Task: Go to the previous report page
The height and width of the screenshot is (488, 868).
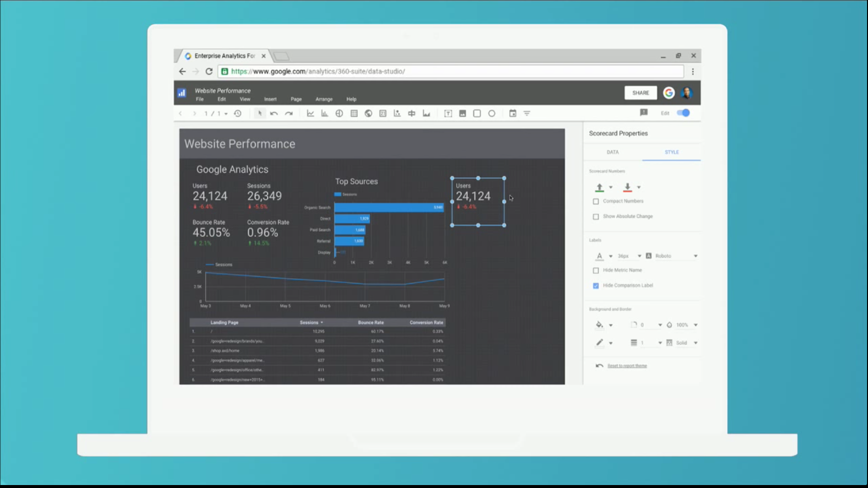Action: pyautogui.click(x=181, y=113)
